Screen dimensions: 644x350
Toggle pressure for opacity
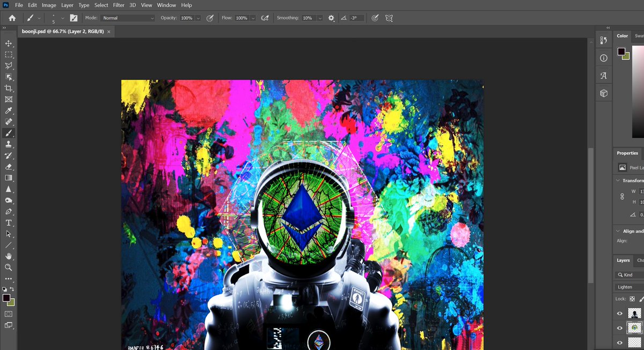tap(210, 18)
